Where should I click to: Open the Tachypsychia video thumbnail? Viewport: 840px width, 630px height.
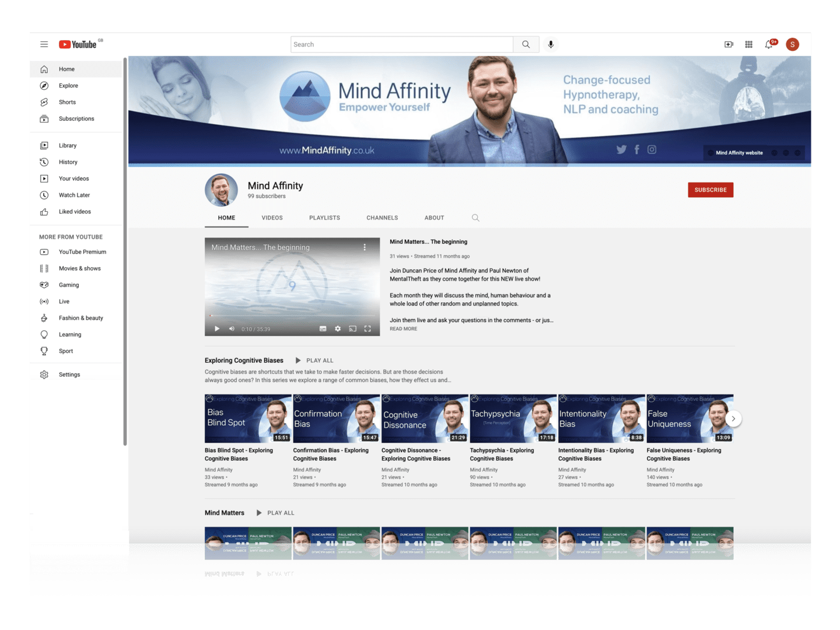pyautogui.click(x=513, y=418)
